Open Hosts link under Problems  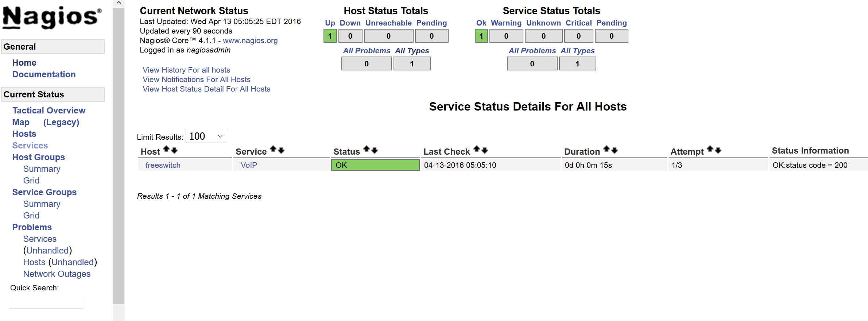34,262
